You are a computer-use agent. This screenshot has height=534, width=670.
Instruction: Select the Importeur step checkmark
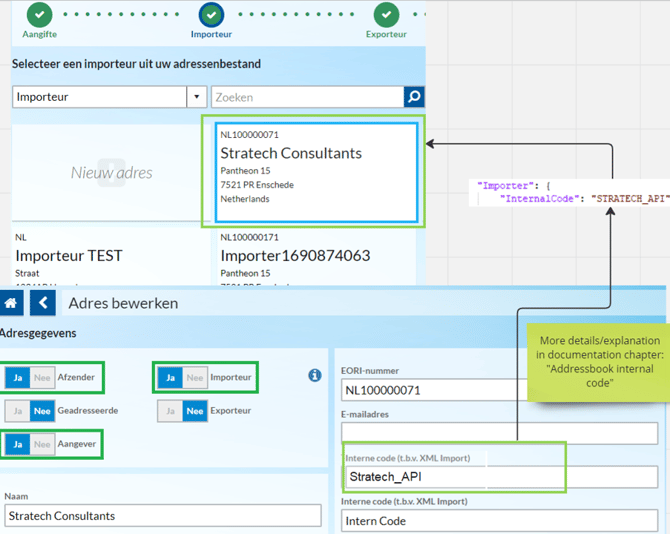pyautogui.click(x=212, y=15)
